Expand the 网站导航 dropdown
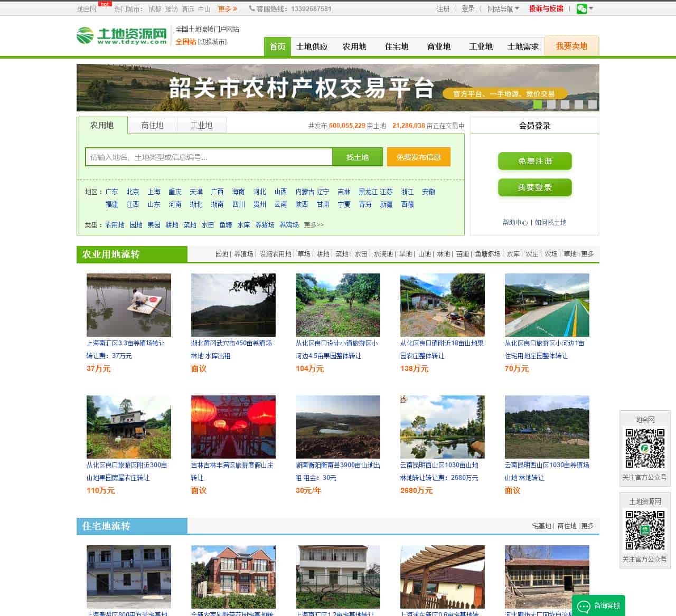 point(503,8)
